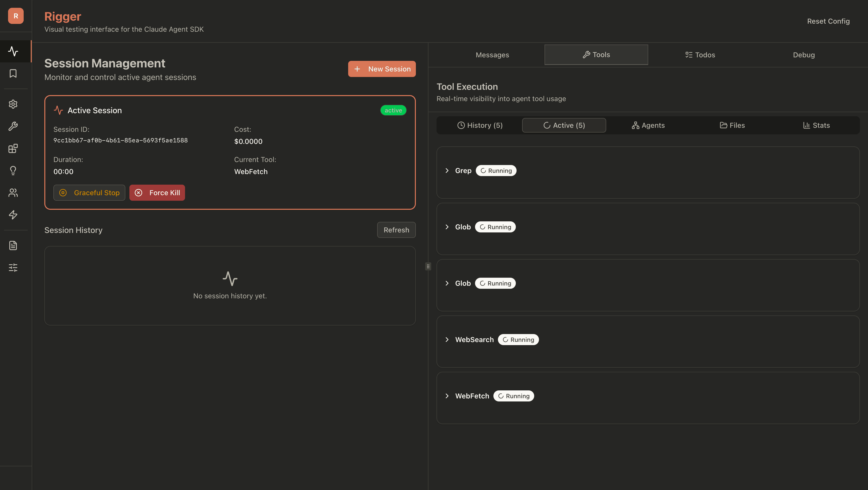The image size is (868, 490).
Task: Show the Active (5) tool list
Action: coord(564,125)
